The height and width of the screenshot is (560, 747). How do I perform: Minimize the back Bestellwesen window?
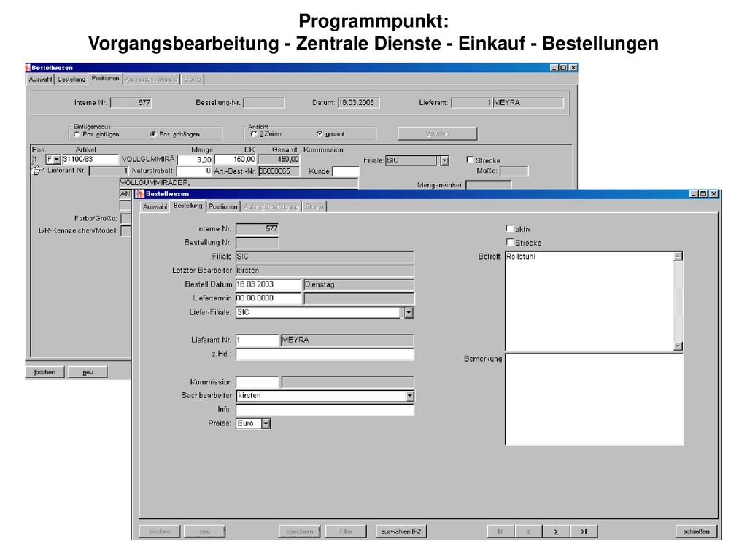click(554, 68)
